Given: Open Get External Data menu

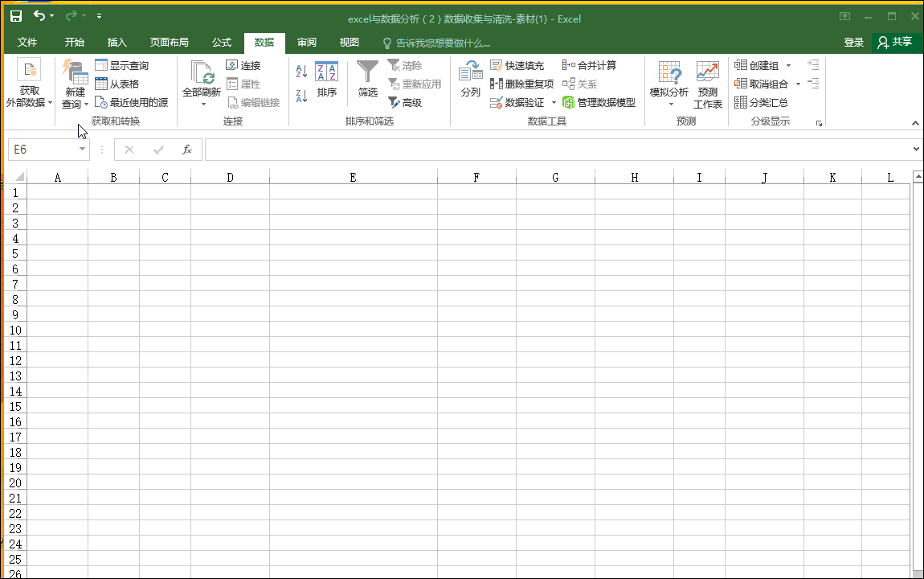Looking at the screenshot, I should [x=30, y=84].
